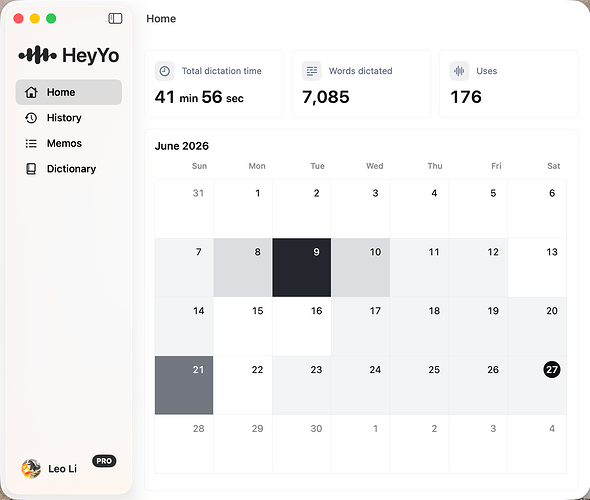Image resolution: width=590 pixels, height=500 pixels.
Task: Click the Words dictated card
Action: click(361, 84)
